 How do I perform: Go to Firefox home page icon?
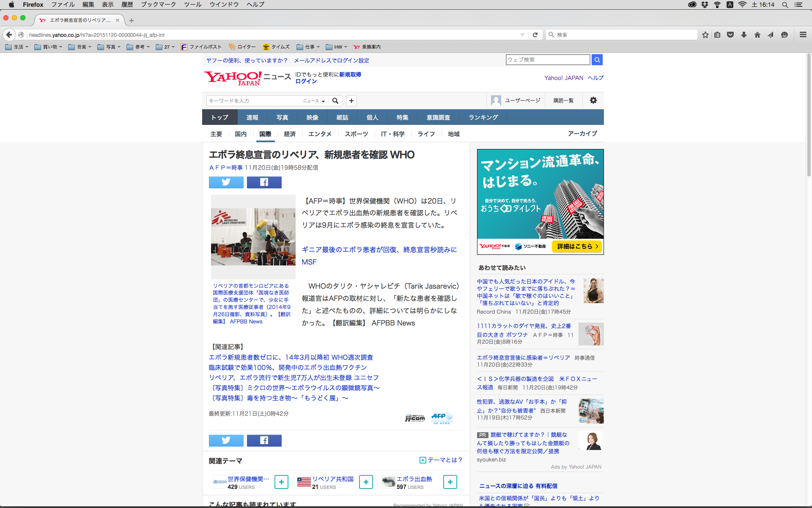click(x=757, y=35)
